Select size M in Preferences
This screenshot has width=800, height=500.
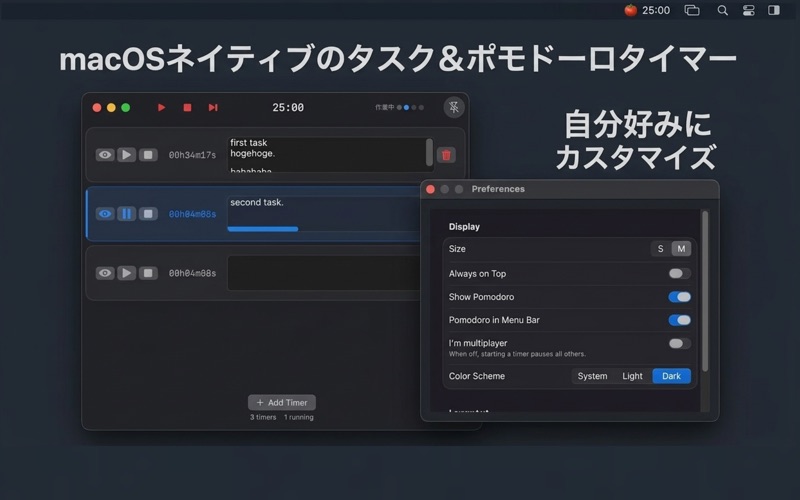coord(681,249)
